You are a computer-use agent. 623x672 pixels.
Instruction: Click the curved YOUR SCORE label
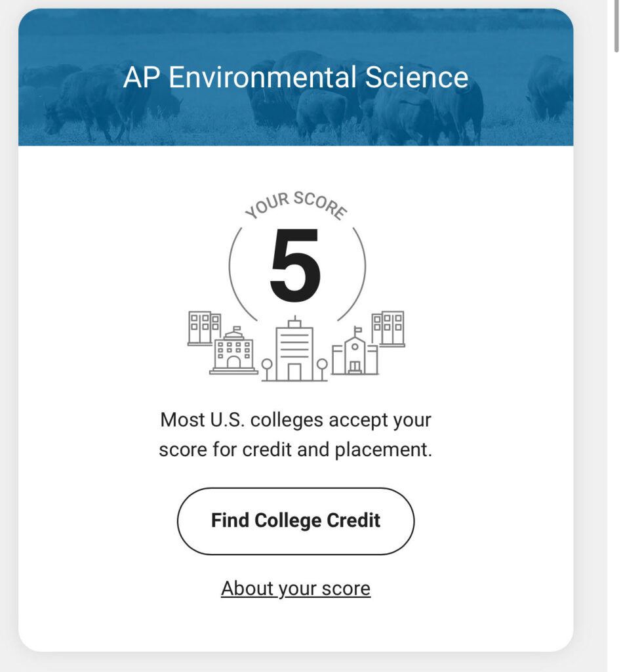(296, 205)
